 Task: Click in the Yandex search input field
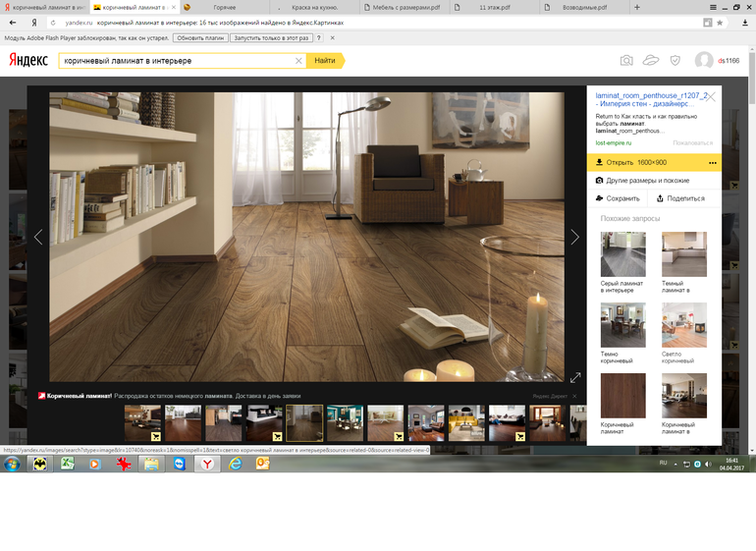coord(177,61)
